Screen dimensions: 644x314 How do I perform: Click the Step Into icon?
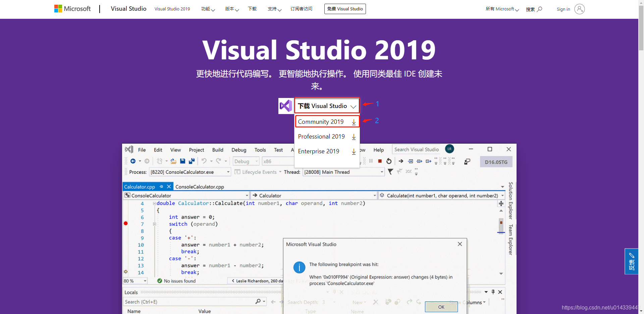pos(410,161)
